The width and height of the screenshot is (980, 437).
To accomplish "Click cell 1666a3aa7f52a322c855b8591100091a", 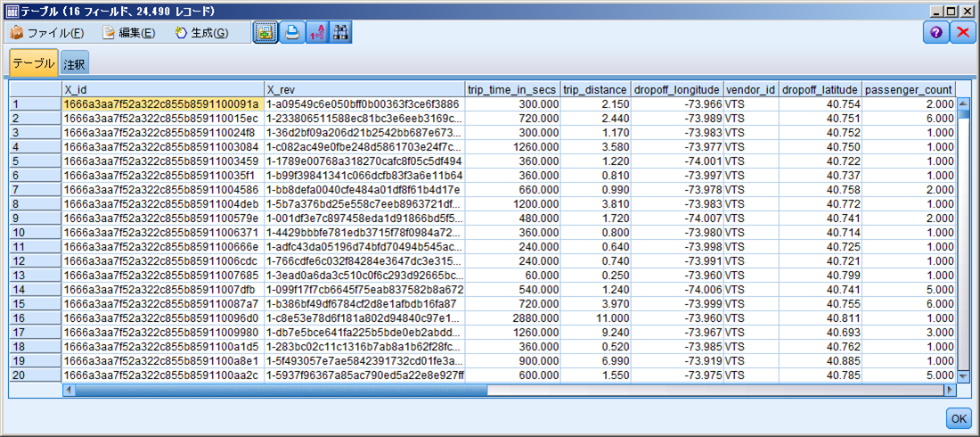I will point(163,103).
